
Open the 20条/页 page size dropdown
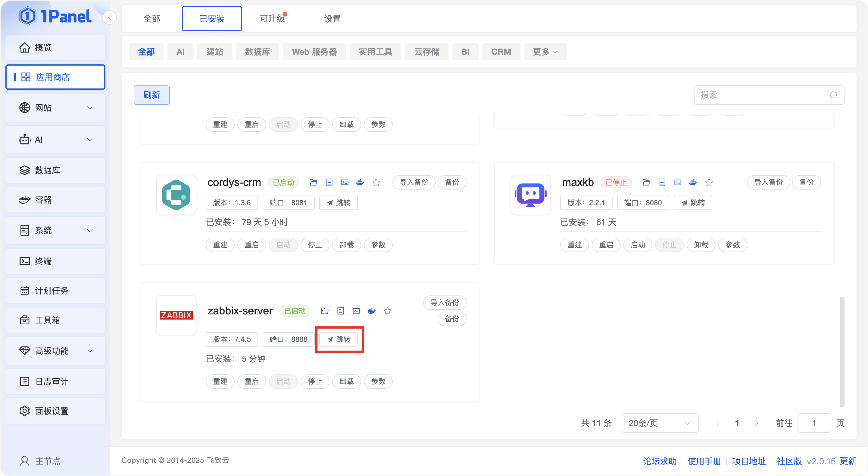(659, 423)
